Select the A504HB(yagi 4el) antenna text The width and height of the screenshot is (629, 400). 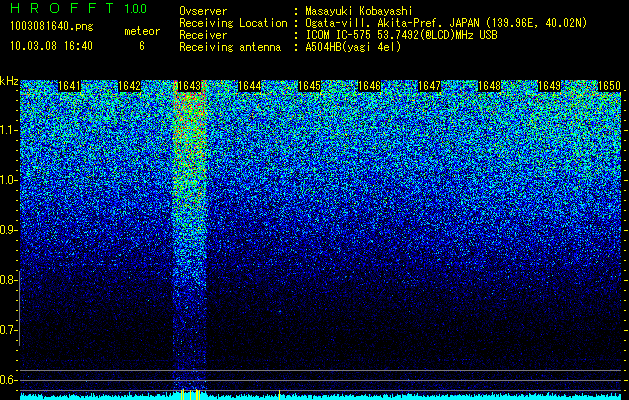point(353,47)
